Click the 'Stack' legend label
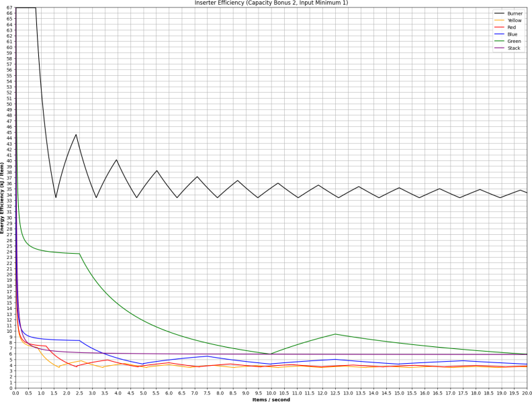The width and height of the screenshot is (532, 402). (x=514, y=48)
